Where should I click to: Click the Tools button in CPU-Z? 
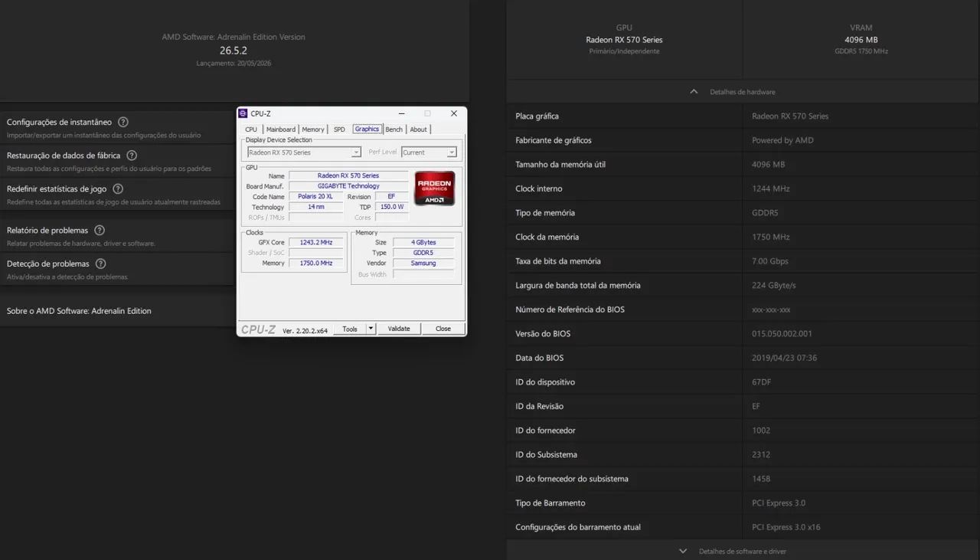350,329
